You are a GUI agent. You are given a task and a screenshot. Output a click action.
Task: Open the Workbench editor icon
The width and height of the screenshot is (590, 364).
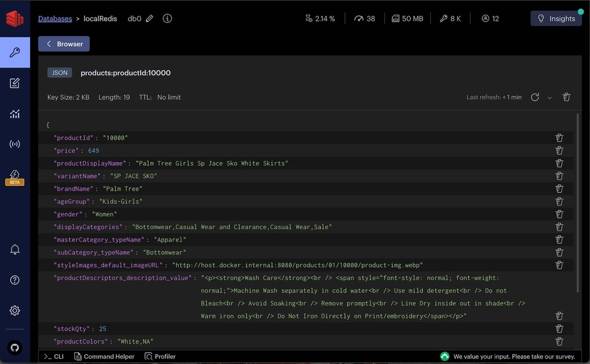[x=15, y=83]
